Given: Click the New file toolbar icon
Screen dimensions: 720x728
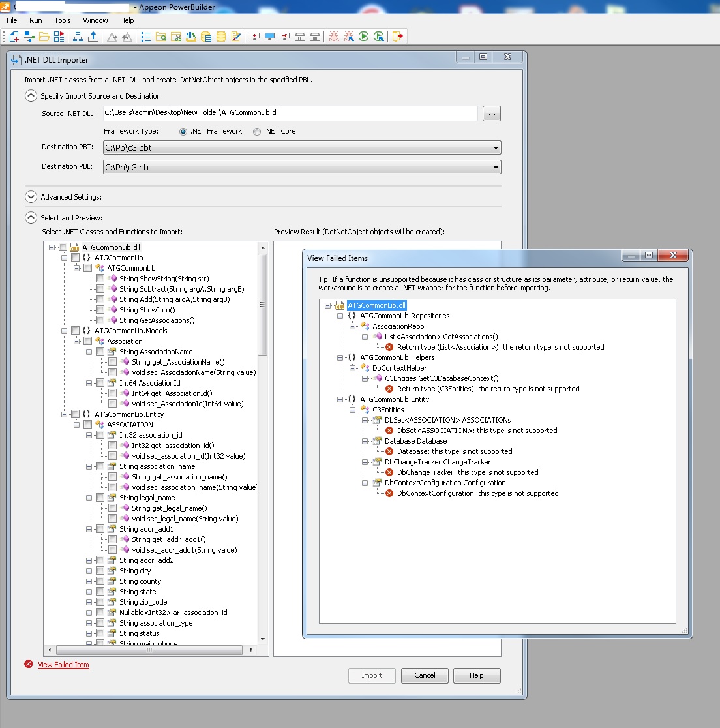Looking at the screenshot, I should pos(14,37).
